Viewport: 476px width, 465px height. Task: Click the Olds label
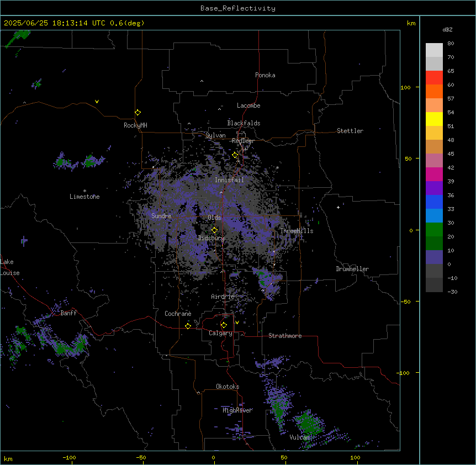(x=214, y=218)
